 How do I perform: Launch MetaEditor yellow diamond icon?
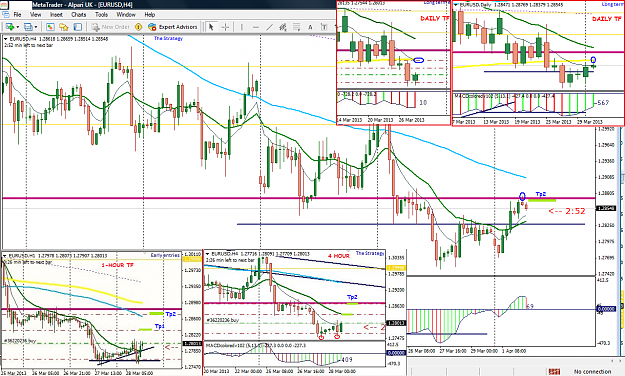pyautogui.click(x=138, y=27)
